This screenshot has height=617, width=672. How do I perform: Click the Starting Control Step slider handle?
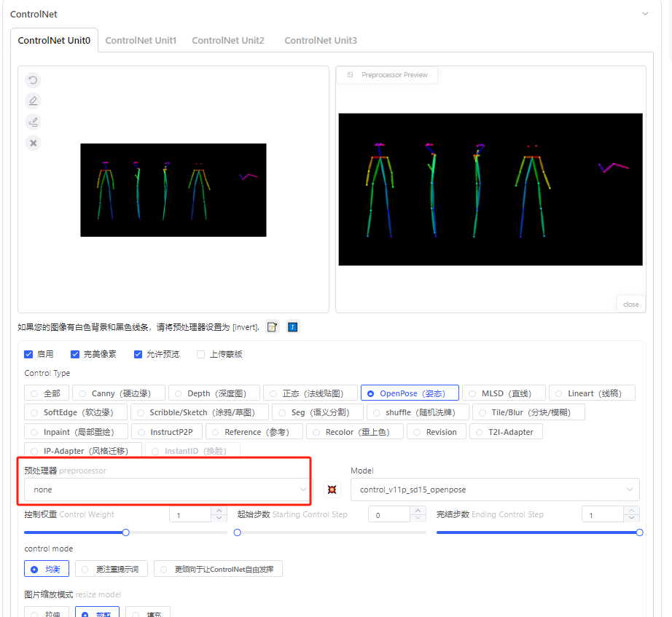[x=237, y=532]
